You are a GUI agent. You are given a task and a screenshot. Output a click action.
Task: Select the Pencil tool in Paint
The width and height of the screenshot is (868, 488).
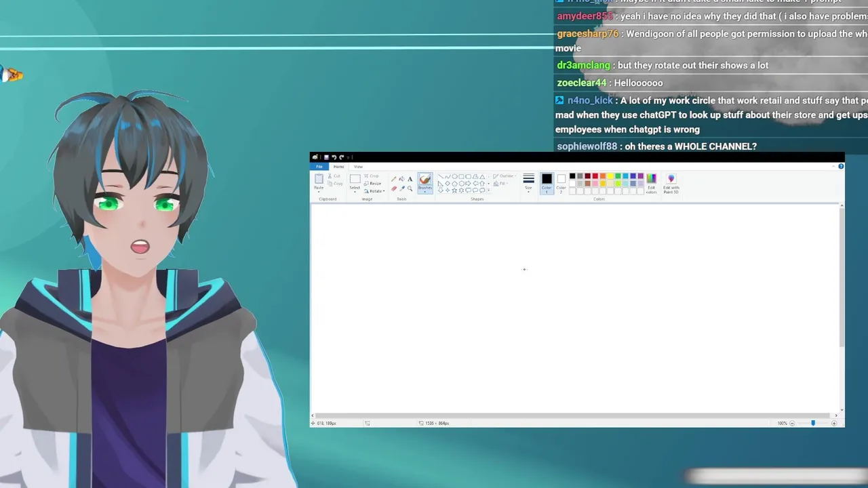click(x=393, y=179)
